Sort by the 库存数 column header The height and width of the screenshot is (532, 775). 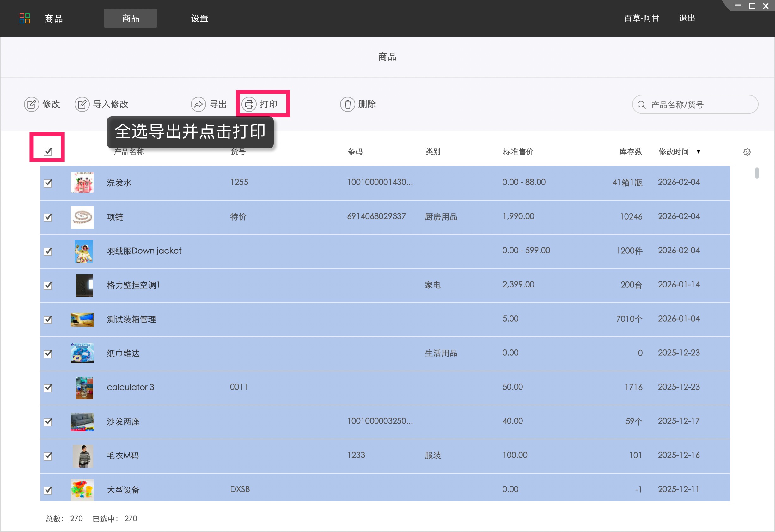[630, 152]
